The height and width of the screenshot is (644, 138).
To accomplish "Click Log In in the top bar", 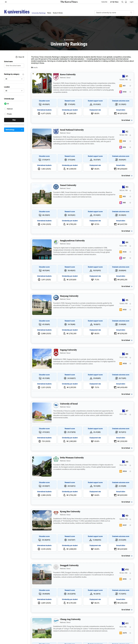I will (131, 2).
